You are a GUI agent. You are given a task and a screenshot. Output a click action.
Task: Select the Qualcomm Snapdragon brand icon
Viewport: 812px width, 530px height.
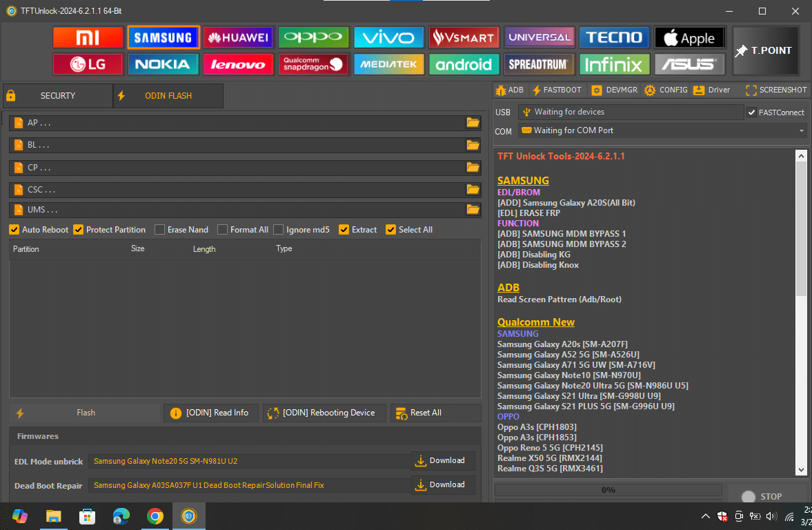click(313, 64)
